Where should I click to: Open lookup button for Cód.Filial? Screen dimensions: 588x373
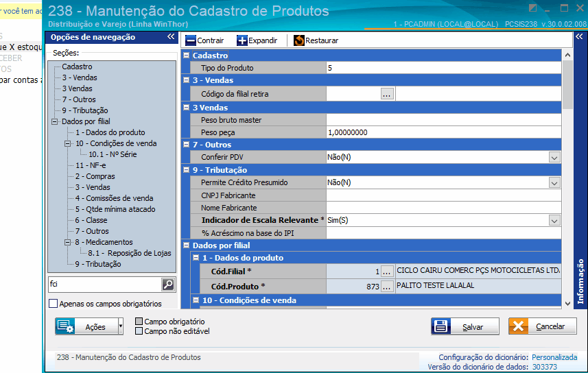386,271
